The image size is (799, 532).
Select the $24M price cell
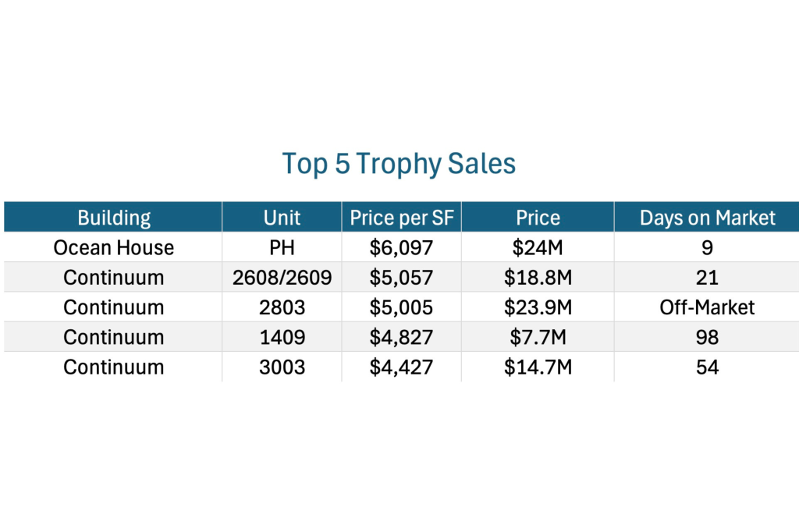[x=538, y=248]
